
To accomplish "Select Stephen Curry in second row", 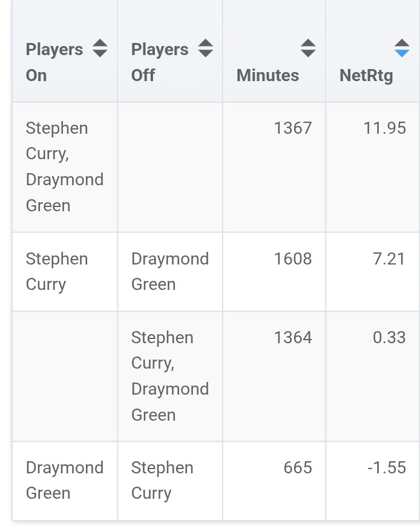I will 56,271.
